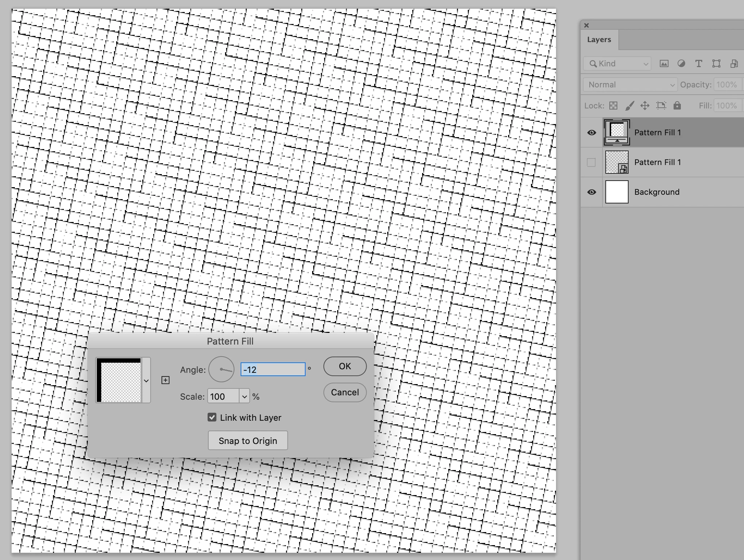This screenshot has width=744, height=560.
Task: Open the Normal blend mode dropdown
Action: tap(630, 85)
